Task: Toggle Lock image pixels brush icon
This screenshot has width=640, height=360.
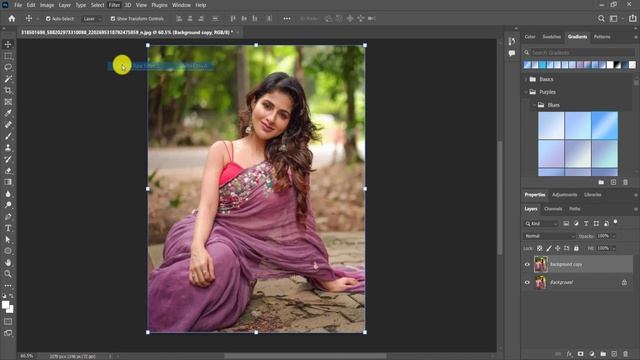Action: (549, 248)
